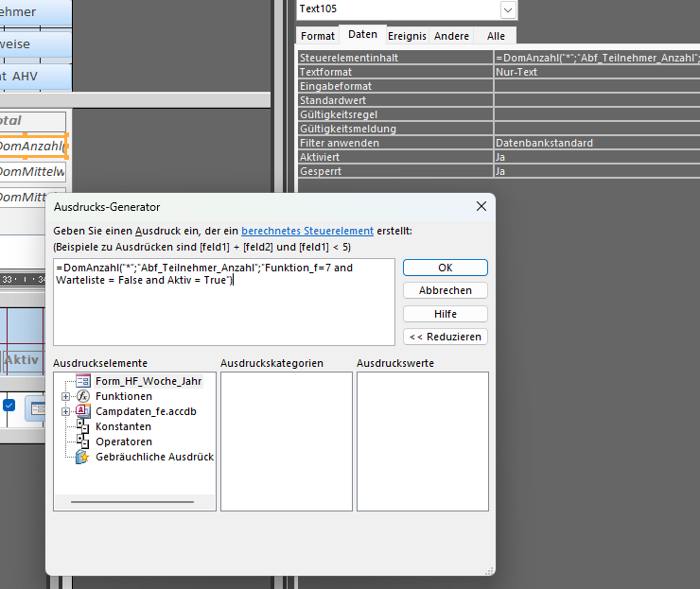This screenshot has width=700, height=589.
Task: Click inside the expression text box
Action: pyautogui.click(x=224, y=302)
